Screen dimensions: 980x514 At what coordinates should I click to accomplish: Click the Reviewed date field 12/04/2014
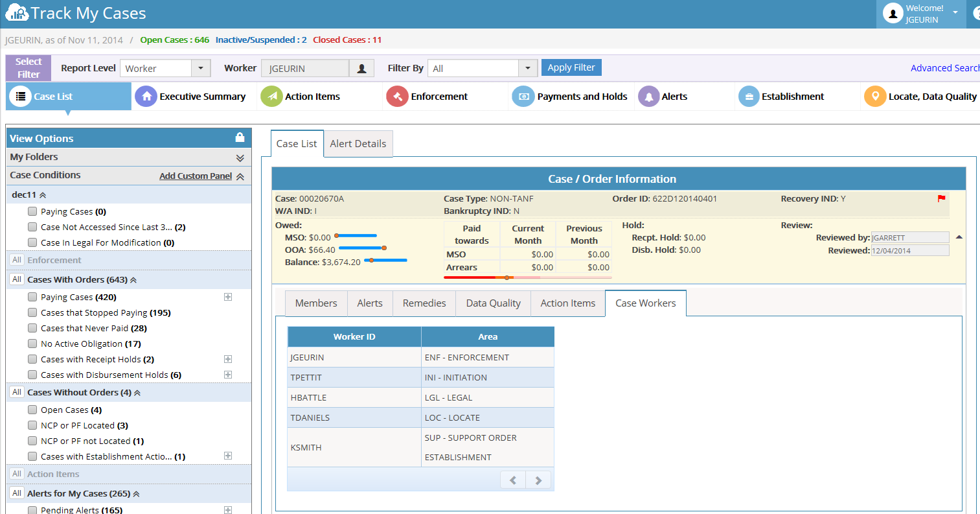tap(910, 250)
